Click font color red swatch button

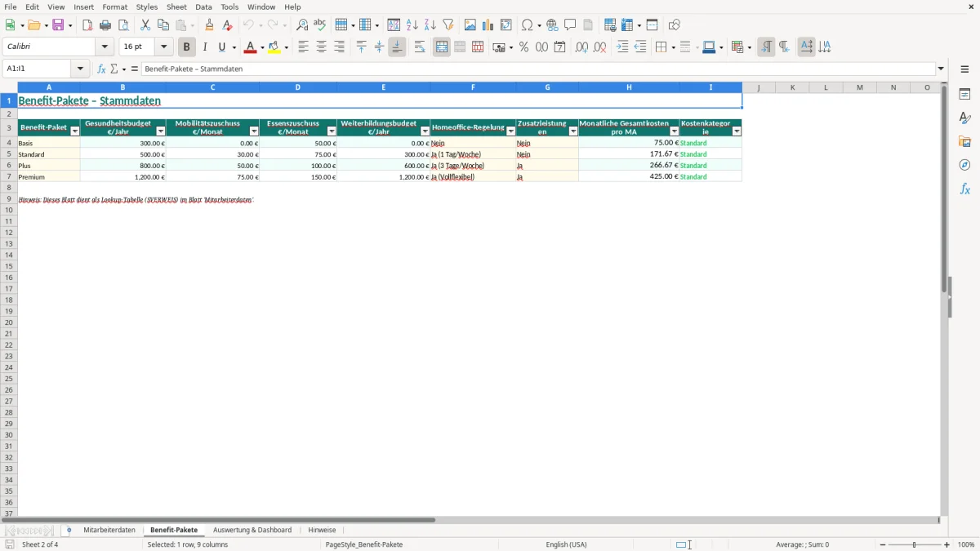[x=250, y=47]
